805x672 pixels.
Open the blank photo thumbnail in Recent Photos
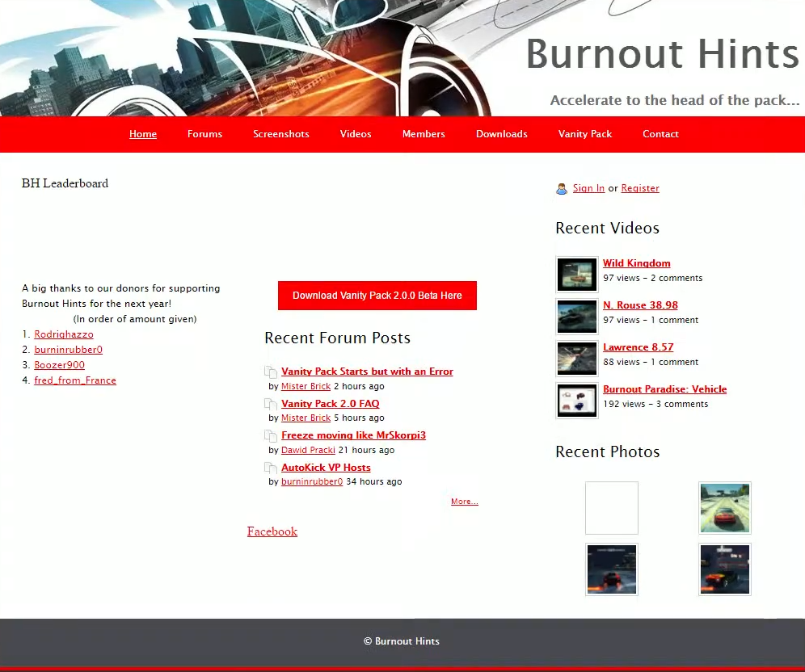coord(612,508)
